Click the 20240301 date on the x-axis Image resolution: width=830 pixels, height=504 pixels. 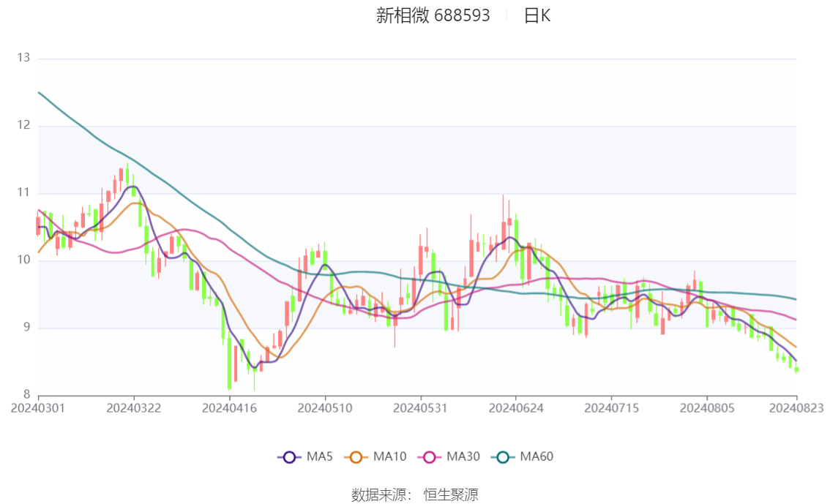click(x=37, y=407)
